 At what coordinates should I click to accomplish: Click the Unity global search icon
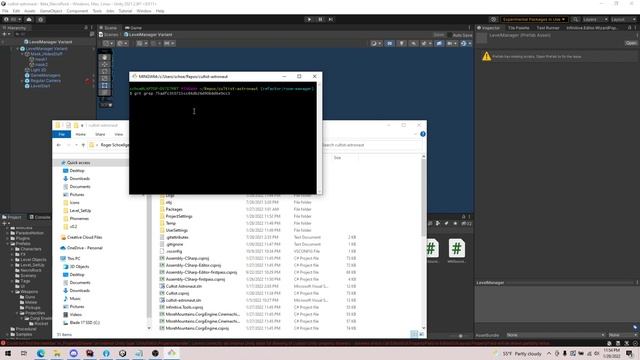[575, 19]
